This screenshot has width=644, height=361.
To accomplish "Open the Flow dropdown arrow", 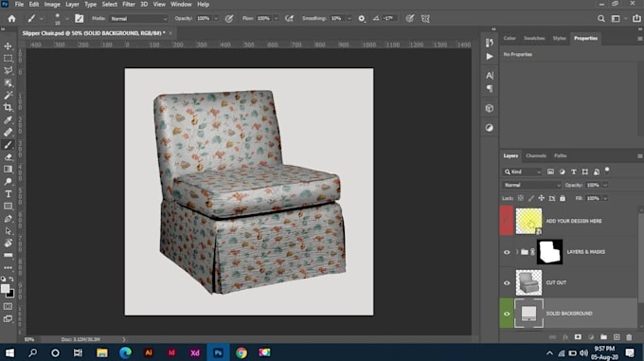I will pos(276,19).
